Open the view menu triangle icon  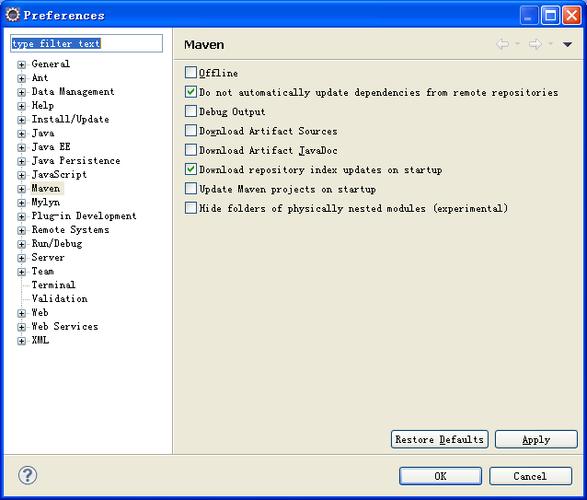(567, 45)
